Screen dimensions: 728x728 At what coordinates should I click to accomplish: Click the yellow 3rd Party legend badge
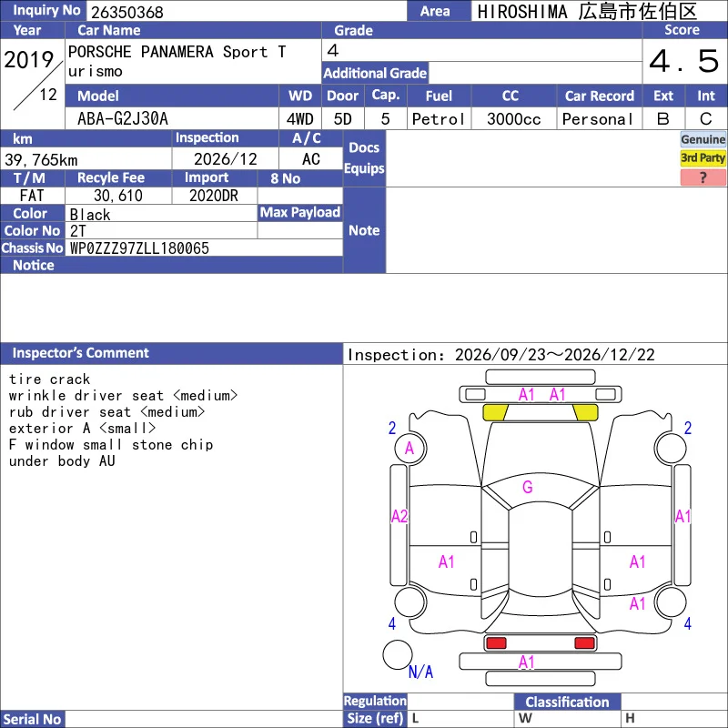(x=703, y=157)
